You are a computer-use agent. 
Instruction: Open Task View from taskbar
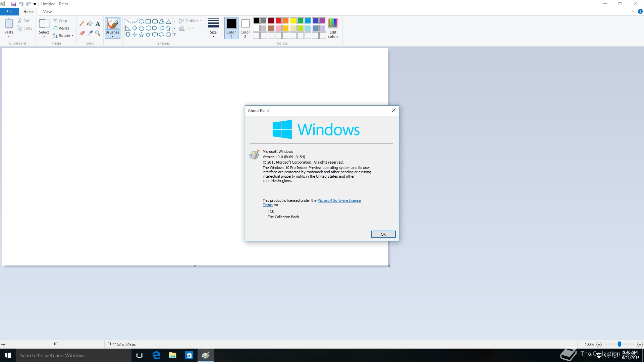[x=140, y=355]
